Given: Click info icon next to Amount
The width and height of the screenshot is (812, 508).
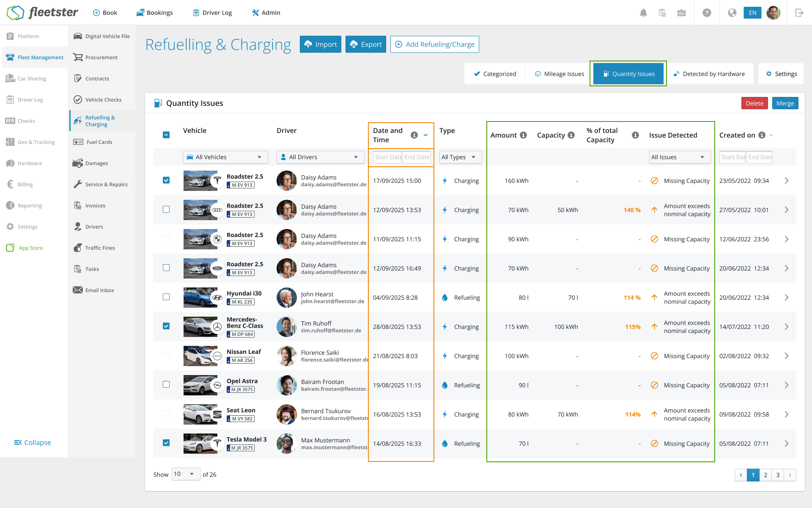Looking at the screenshot, I should point(523,135).
